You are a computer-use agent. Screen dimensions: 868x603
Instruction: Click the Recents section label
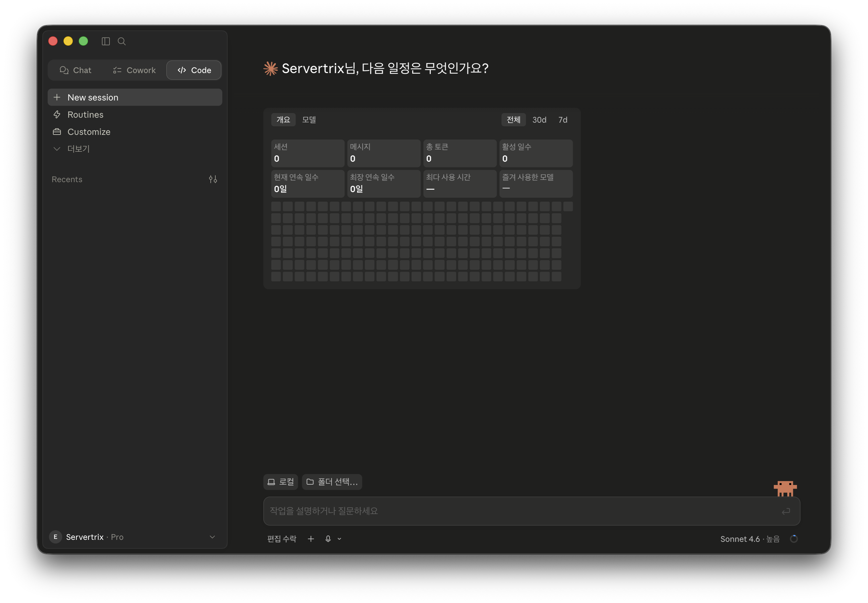(67, 179)
